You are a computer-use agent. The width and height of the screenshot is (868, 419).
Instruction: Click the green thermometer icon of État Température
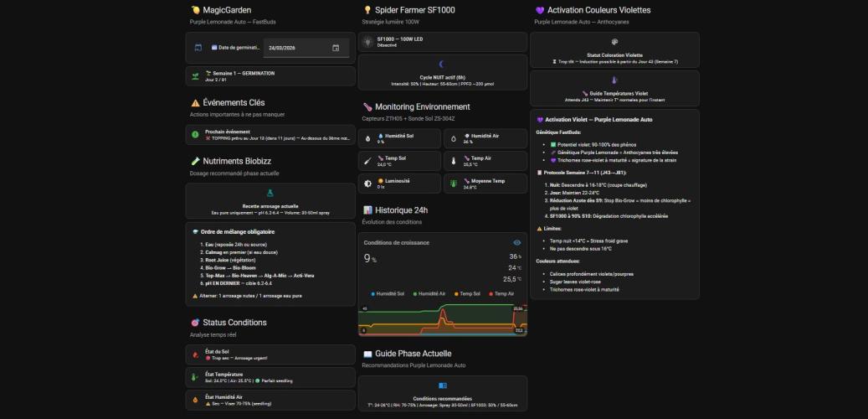pyautogui.click(x=195, y=377)
